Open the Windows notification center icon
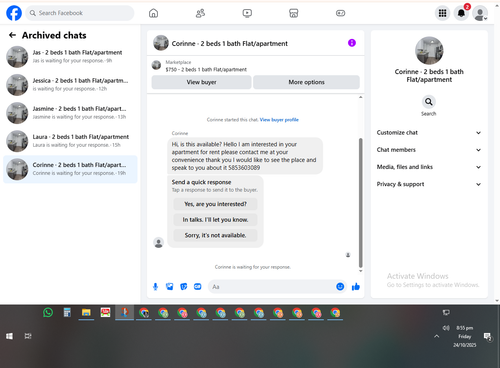The height and width of the screenshot is (368, 500). tap(488, 337)
